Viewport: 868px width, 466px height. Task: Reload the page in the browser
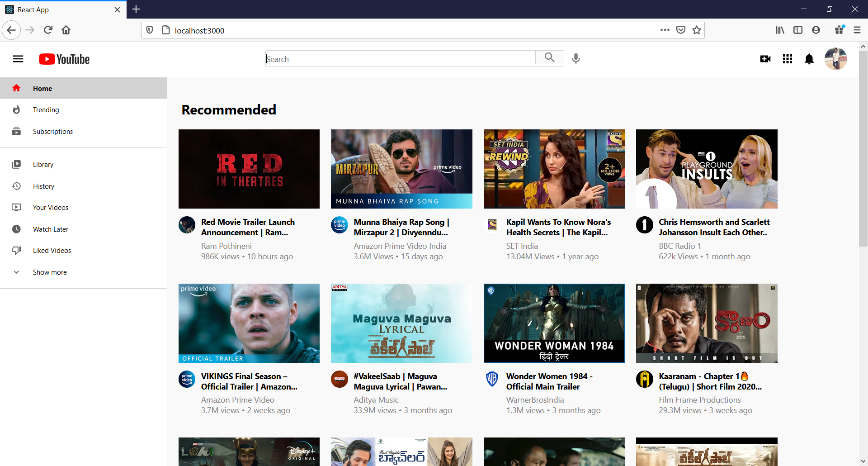coord(48,30)
